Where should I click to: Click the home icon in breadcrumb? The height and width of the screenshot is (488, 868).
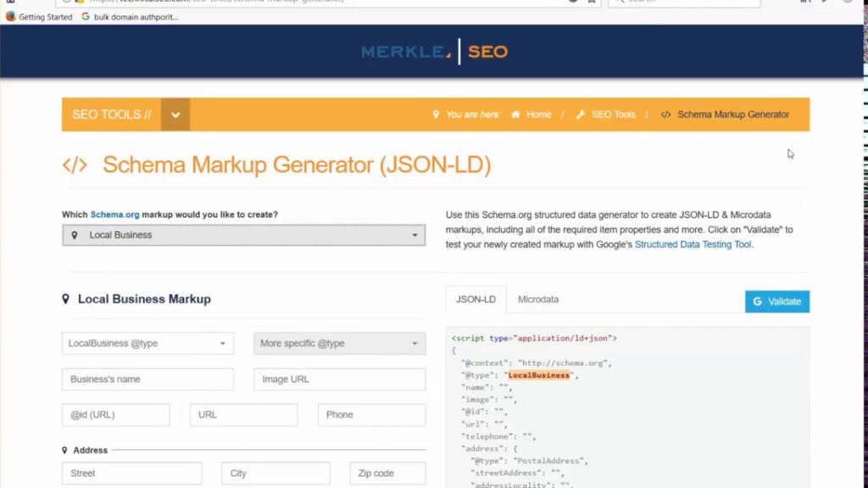point(515,114)
